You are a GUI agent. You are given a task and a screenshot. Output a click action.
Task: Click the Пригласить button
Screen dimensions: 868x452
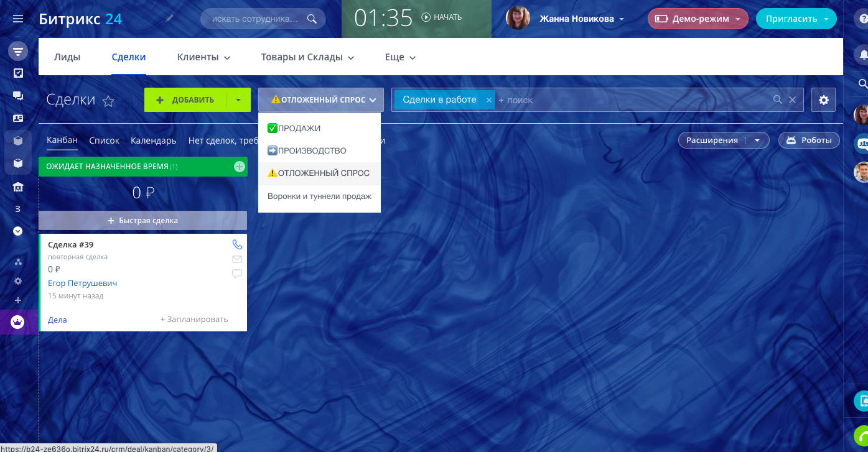pyautogui.click(x=791, y=19)
